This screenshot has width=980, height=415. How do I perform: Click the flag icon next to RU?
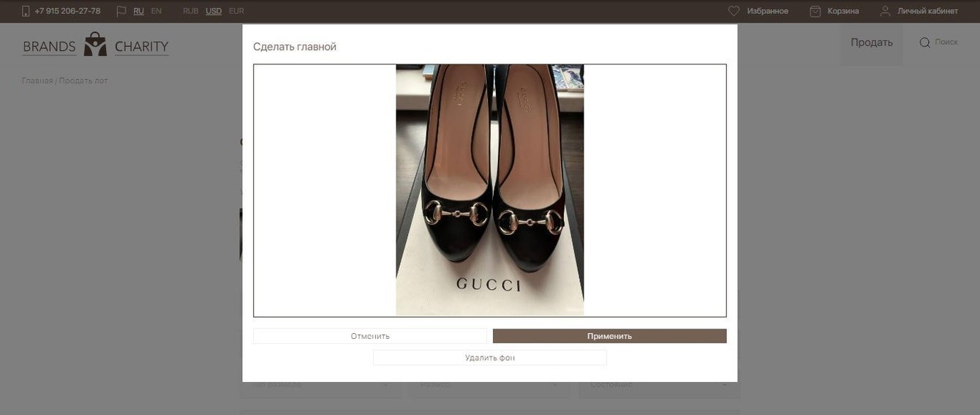121,11
